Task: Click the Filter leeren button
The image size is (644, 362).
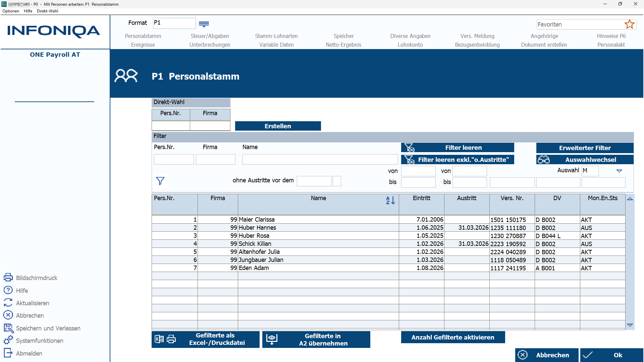Action: tap(458, 147)
